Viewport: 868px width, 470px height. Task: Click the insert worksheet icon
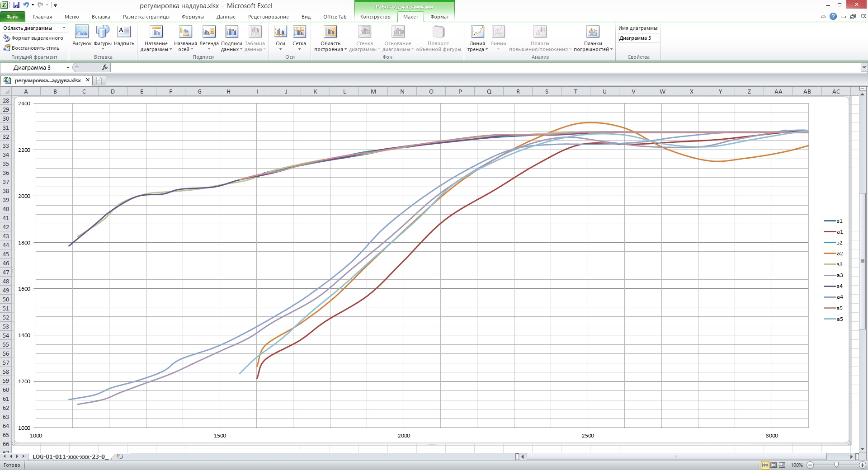click(120, 456)
